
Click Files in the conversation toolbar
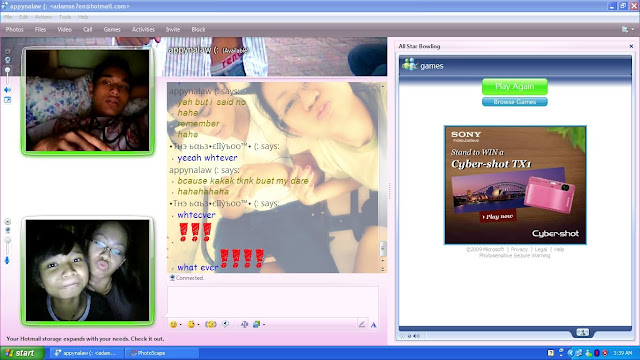40,29
